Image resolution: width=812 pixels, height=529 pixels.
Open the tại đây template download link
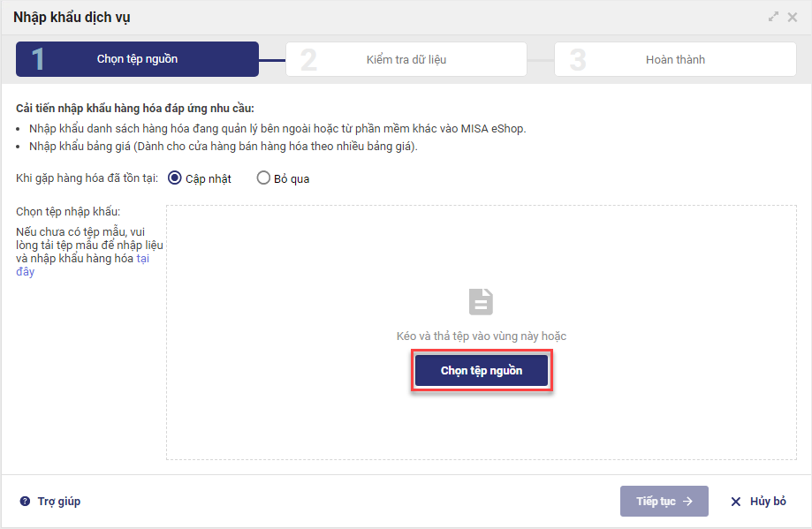point(142,260)
